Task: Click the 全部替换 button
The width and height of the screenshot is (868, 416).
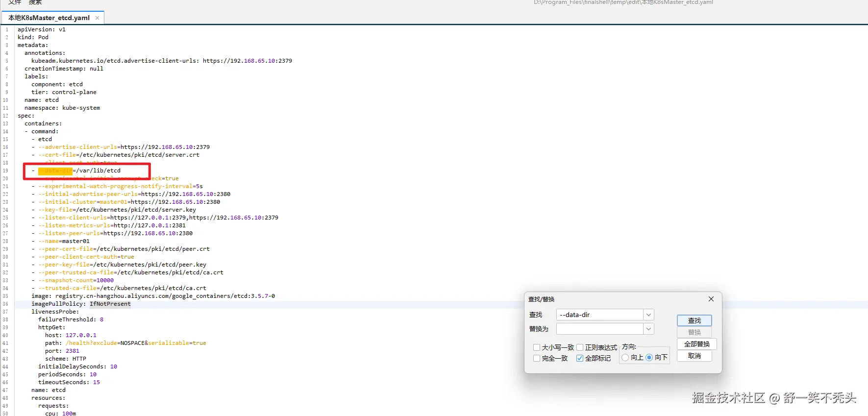Action: [696, 344]
